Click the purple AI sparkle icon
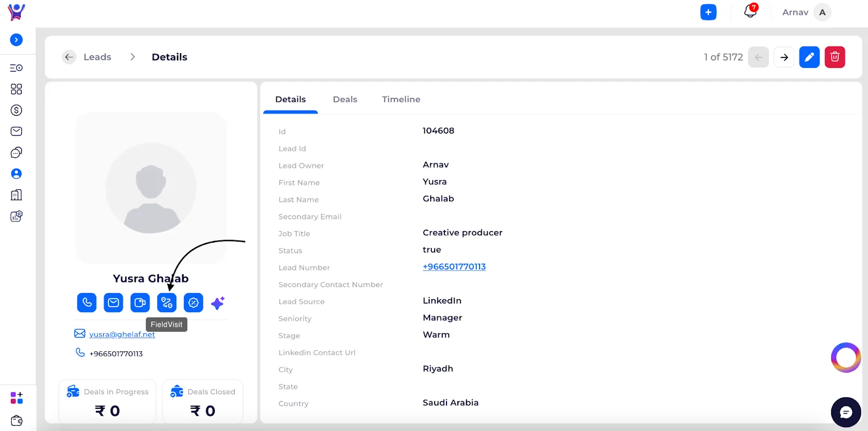The image size is (868, 431). tap(218, 303)
